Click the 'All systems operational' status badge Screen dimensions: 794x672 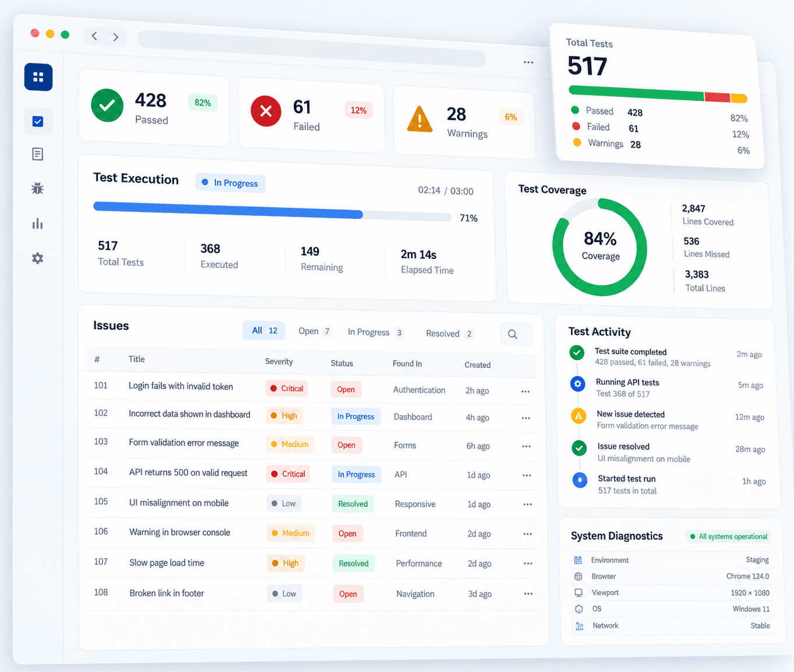pos(729,536)
